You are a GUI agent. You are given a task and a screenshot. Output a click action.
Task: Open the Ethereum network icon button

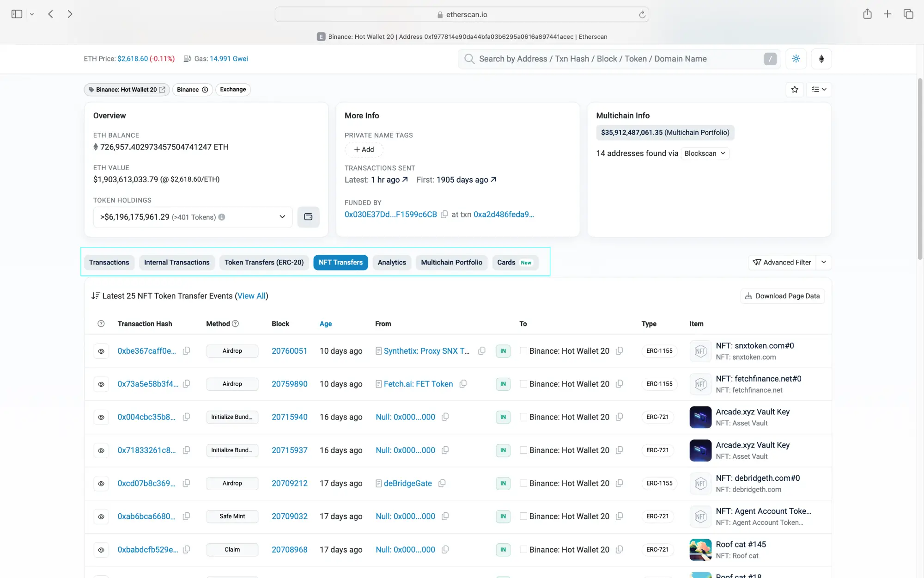(x=821, y=59)
